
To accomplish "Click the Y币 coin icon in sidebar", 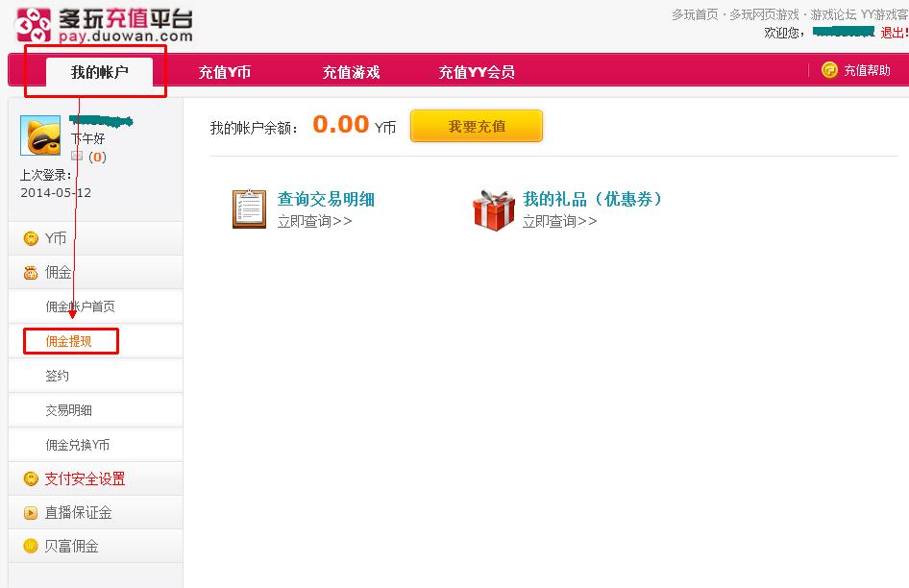I will point(31,238).
